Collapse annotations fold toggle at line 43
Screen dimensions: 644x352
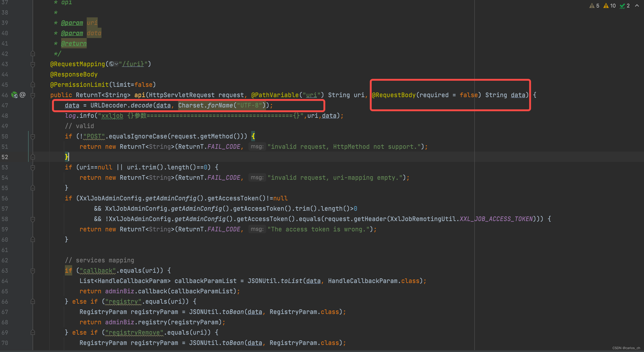coord(33,64)
